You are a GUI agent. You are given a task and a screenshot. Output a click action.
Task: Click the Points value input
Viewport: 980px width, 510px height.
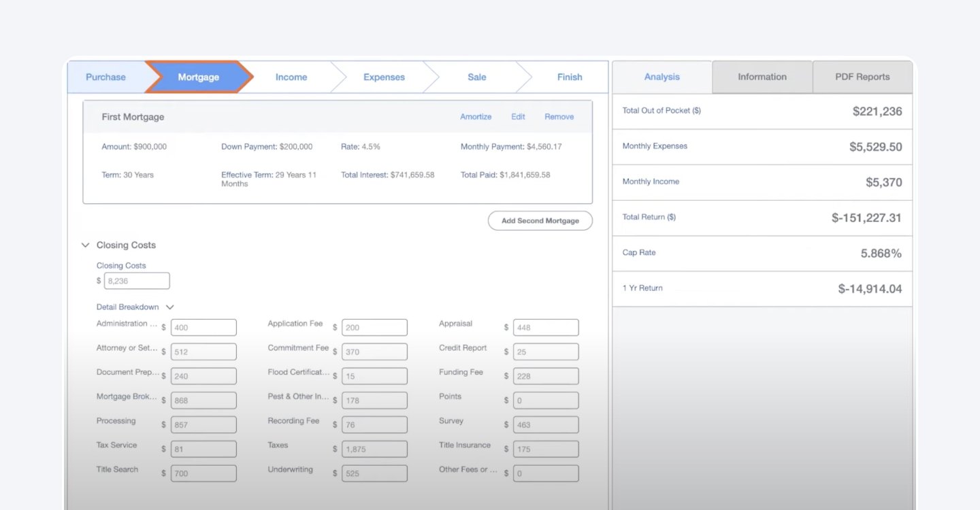coord(545,400)
